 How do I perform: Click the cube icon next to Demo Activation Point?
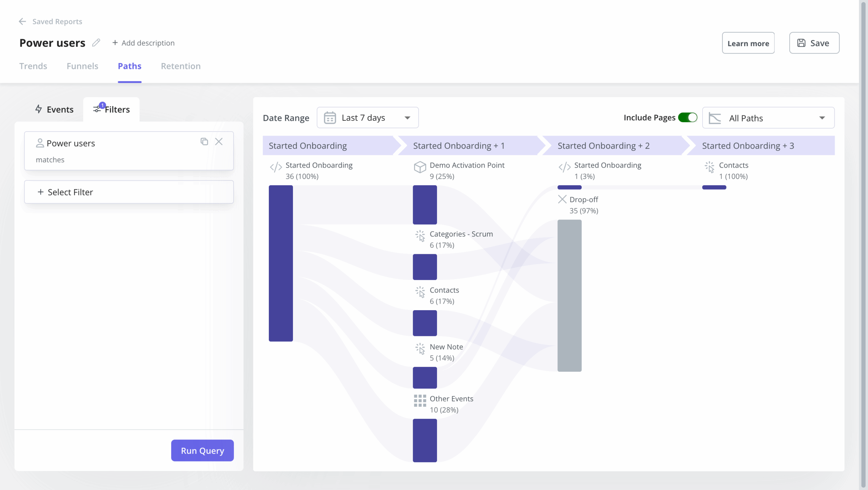pos(420,167)
